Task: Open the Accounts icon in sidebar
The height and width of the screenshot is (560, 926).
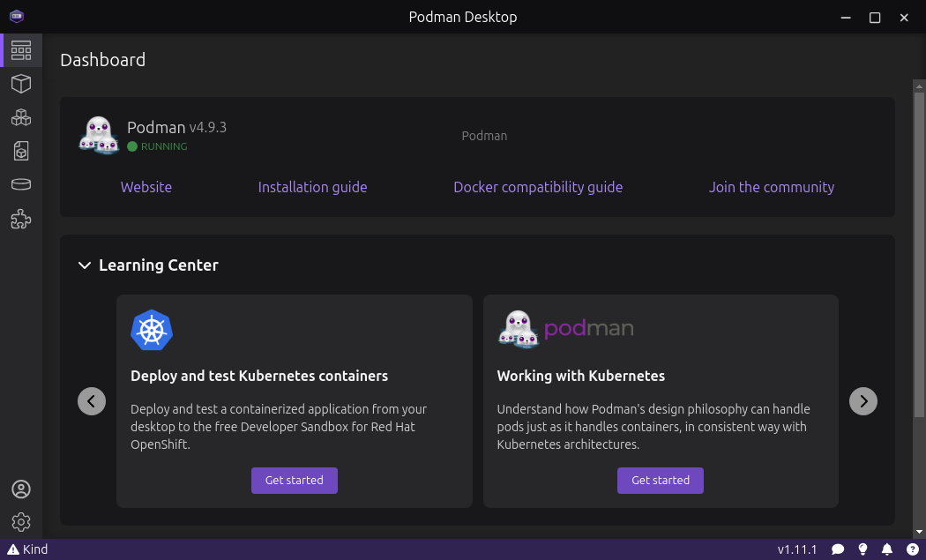Action: [x=21, y=489]
